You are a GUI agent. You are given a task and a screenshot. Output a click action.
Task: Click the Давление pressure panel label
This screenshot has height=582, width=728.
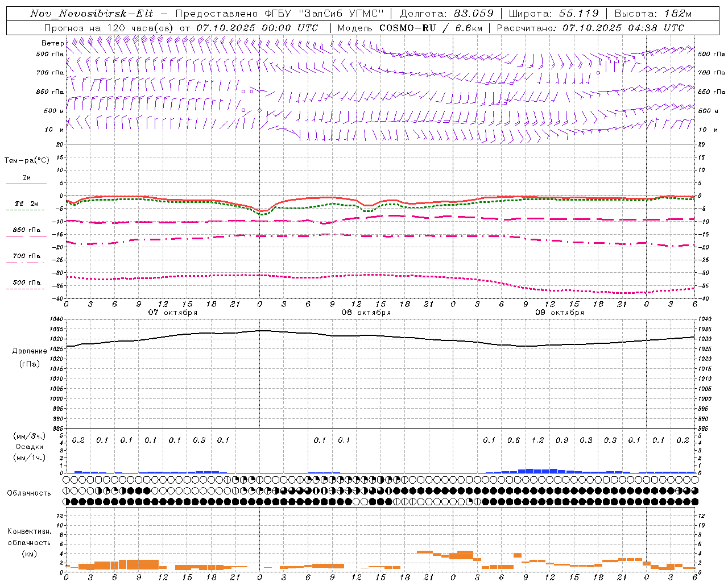[30, 351]
